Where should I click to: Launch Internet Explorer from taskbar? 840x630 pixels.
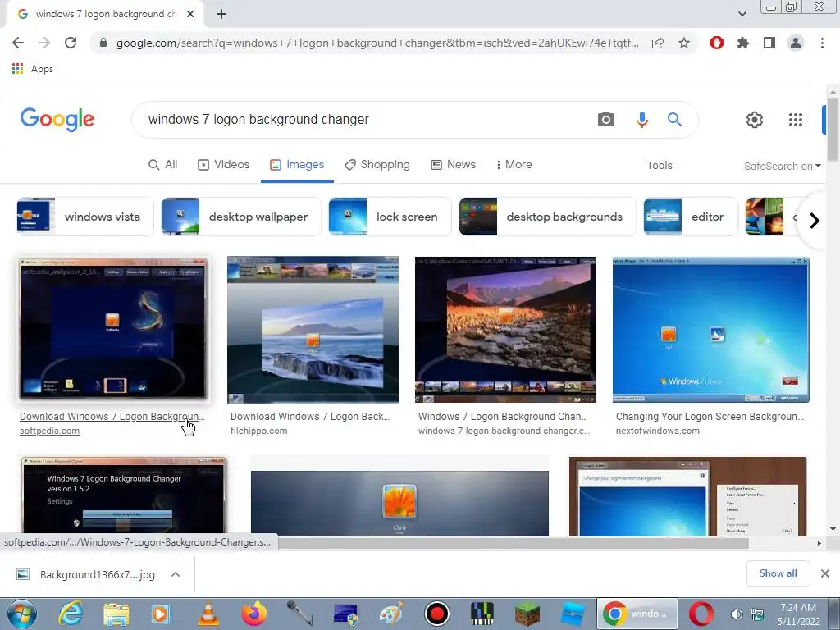pos(71,614)
